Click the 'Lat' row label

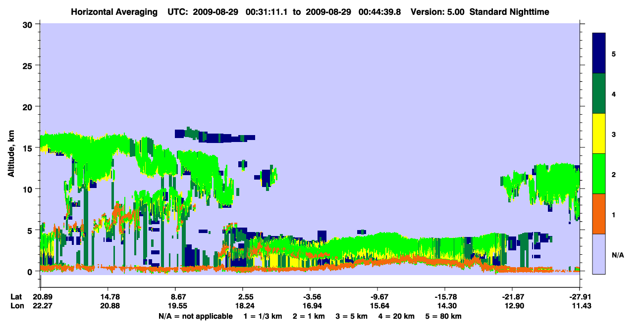(x=16, y=297)
